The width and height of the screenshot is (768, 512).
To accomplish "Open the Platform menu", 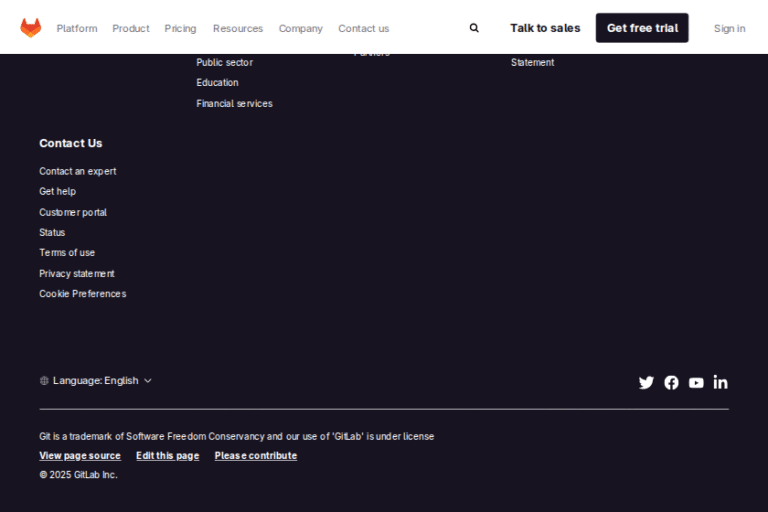I will coord(77,28).
